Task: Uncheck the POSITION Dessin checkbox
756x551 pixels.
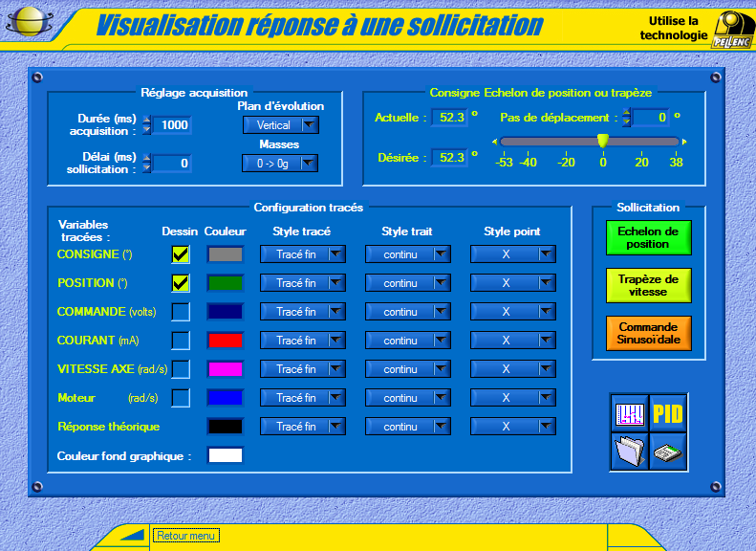Action: pyautogui.click(x=181, y=283)
